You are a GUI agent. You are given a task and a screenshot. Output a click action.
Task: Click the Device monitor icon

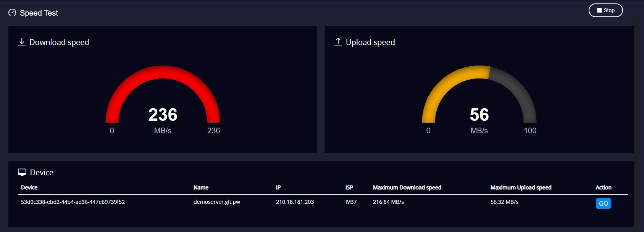(x=22, y=172)
